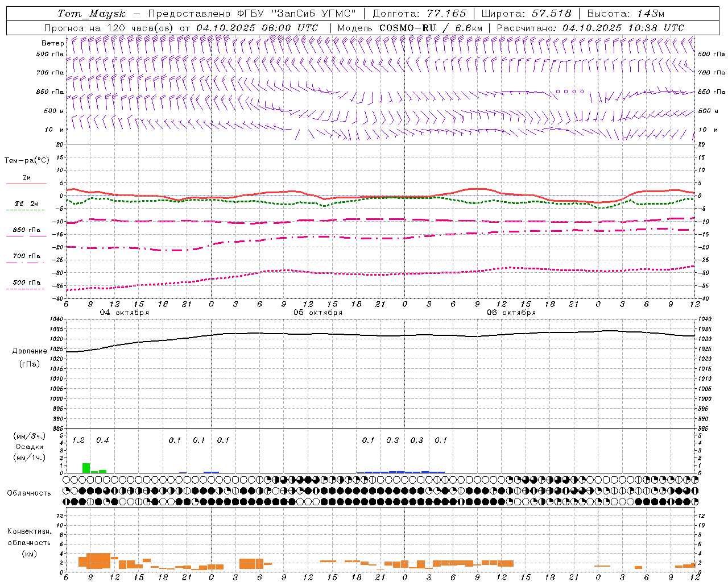Click the (гПа) unit under Давление
Viewport: 728px width, 582px height.
coord(28,364)
